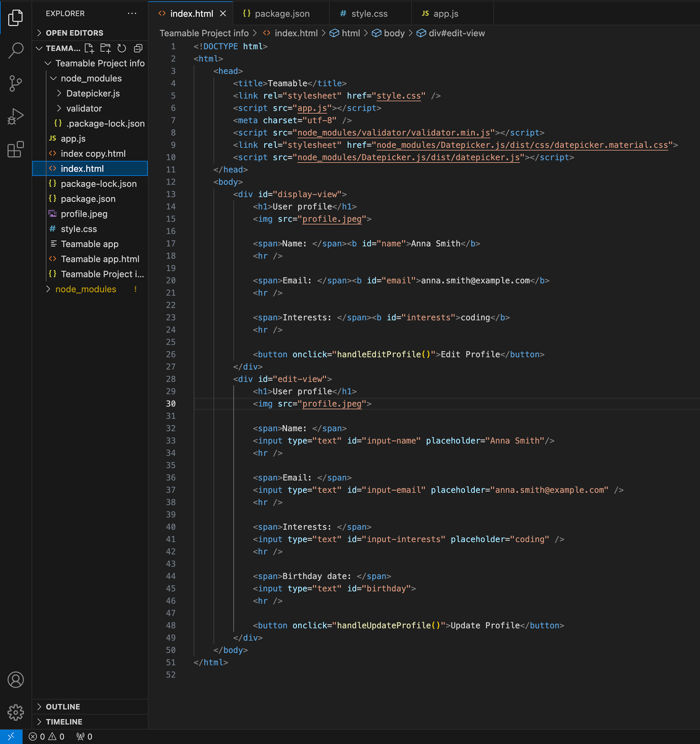Expand the yellow root node_modules folder
The image size is (700, 744).
[x=86, y=289]
